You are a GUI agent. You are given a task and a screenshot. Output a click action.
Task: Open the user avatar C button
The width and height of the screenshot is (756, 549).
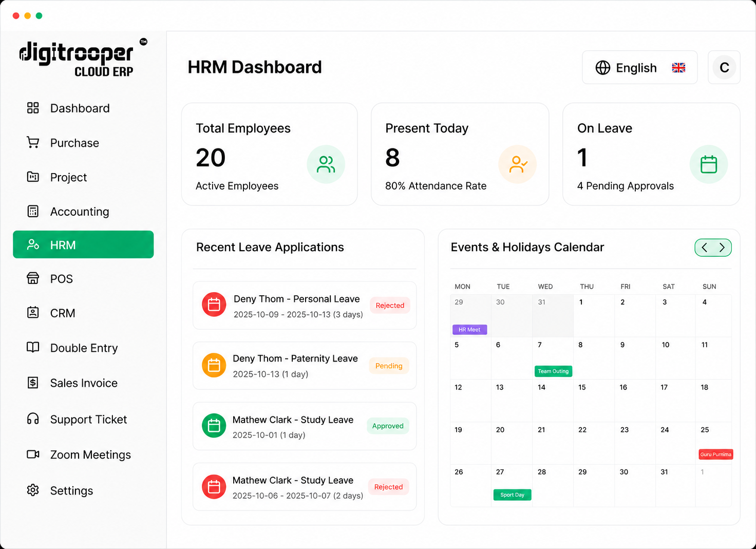(724, 67)
